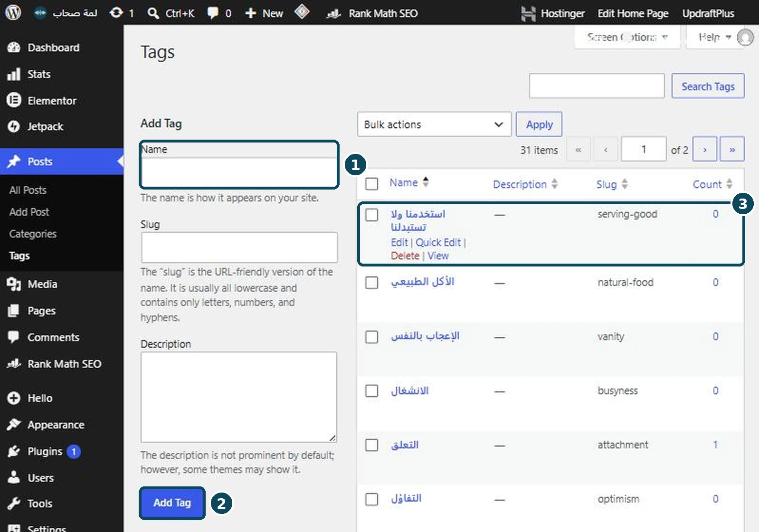Select the vanity tag checkbox
The image size is (759, 532).
click(372, 337)
